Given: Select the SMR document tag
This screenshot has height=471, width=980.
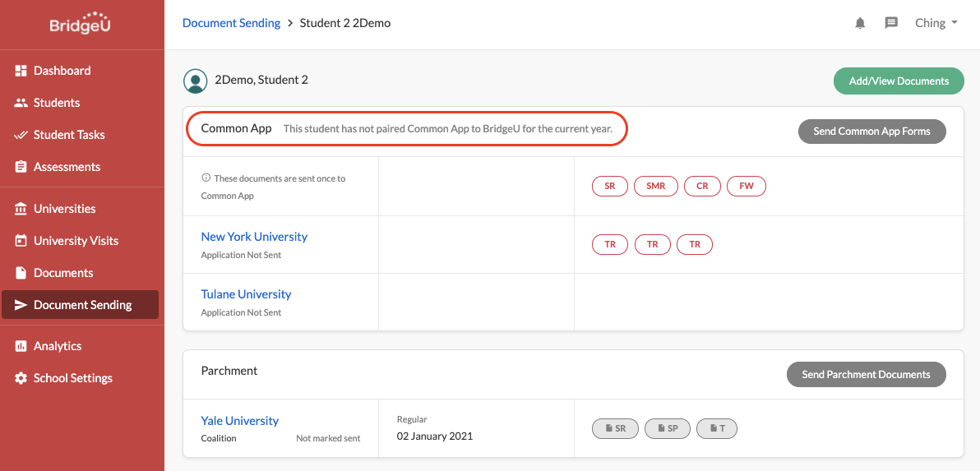Looking at the screenshot, I should [x=655, y=186].
